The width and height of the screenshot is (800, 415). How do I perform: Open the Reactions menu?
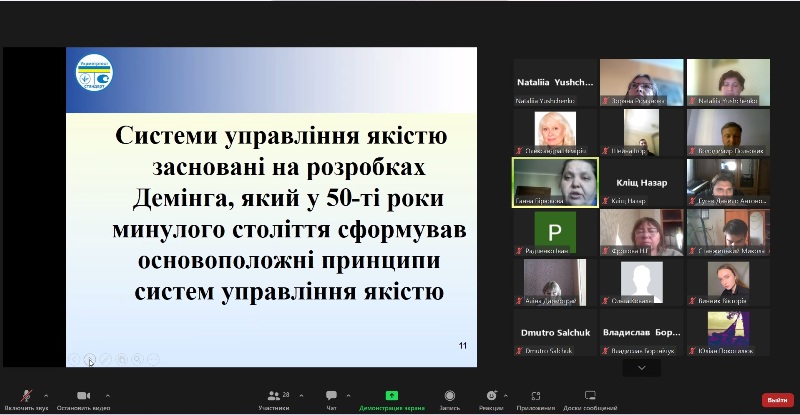coord(491,399)
